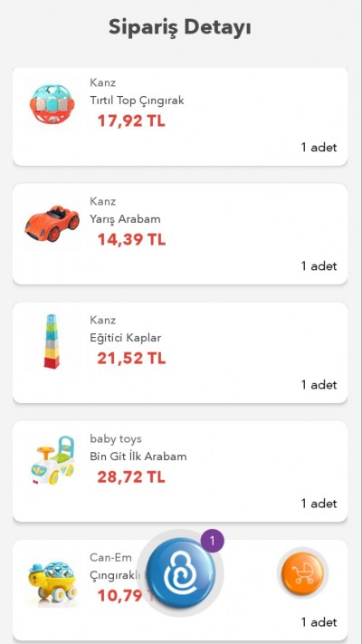Image resolution: width=362 pixels, height=644 pixels.
Task: Open the purple notification badge
Action: coord(212,541)
